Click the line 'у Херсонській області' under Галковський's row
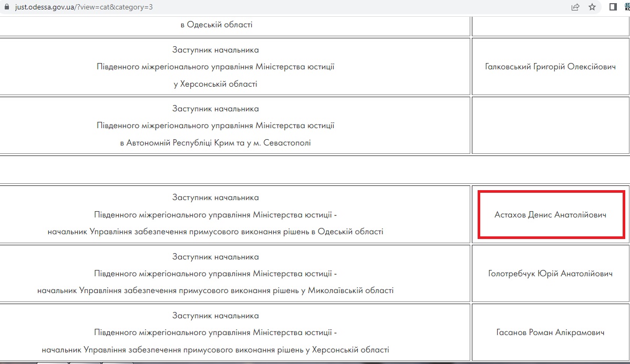 pyautogui.click(x=215, y=84)
